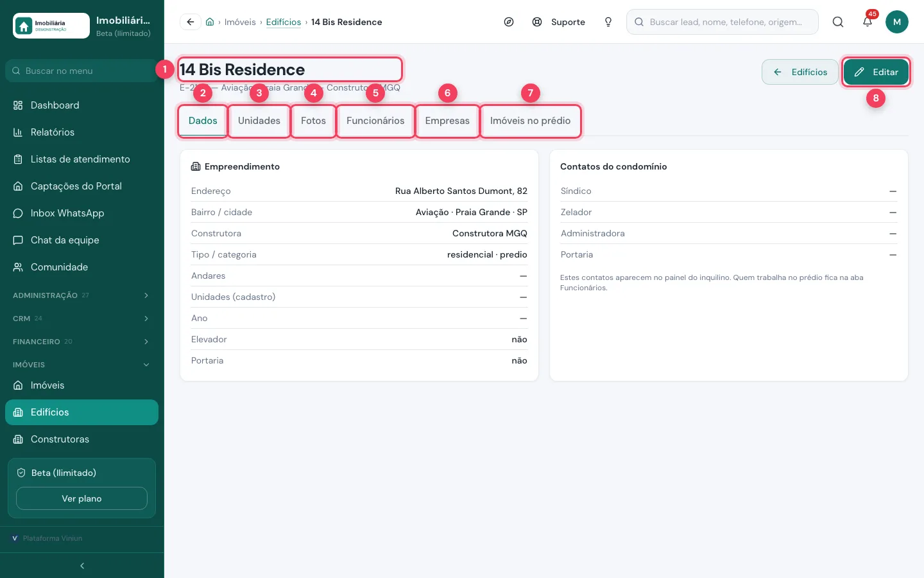Viewport: 924px width, 578px height.
Task: Click the Imobiliária logo in sidebar
Action: 51,26
